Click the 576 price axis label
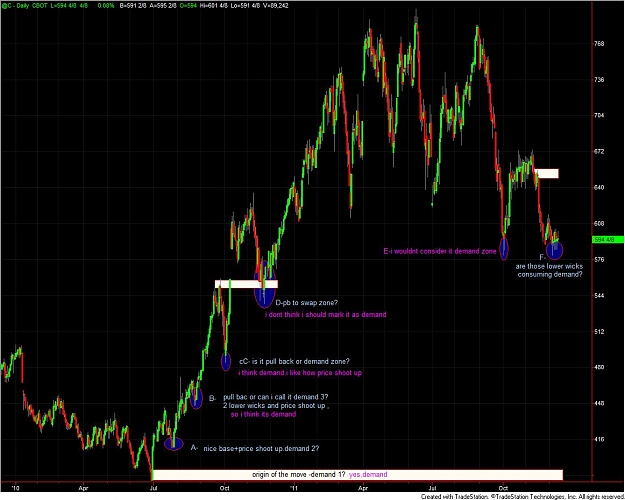The image size is (625, 500). pyautogui.click(x=599, y=260)
